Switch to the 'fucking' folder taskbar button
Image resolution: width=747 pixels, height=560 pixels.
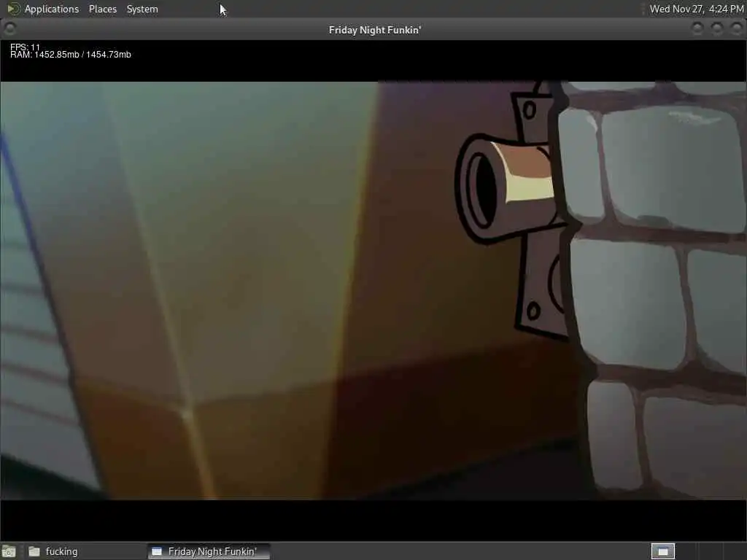tap(86, 551)
